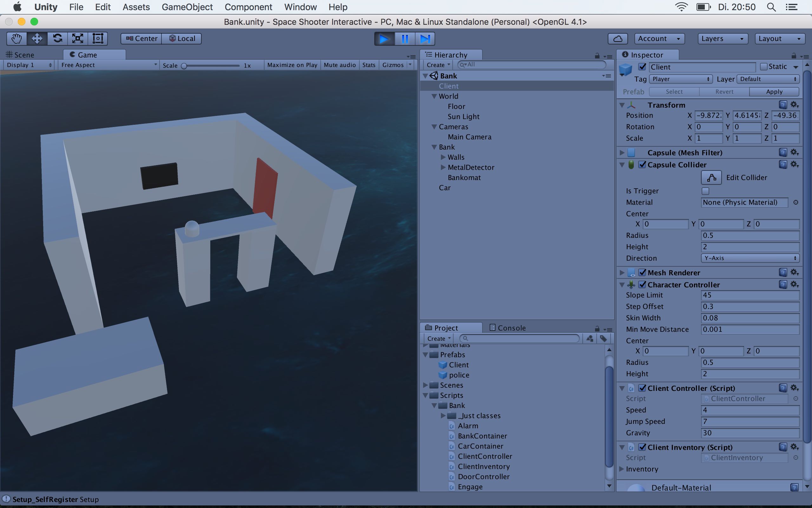Screen dimensions: 812x508
Task: Open the Layers dropdown
Action: [723, 39]
